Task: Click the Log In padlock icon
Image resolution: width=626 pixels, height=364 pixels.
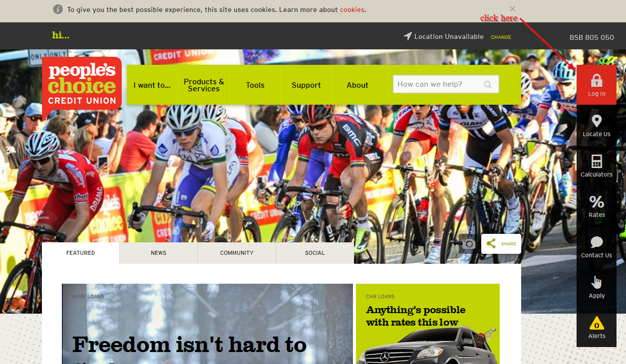Action: coord(597,80)
